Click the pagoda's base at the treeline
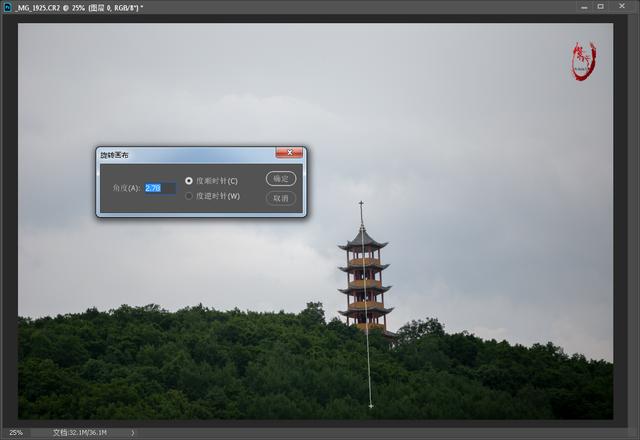This screenshot has height=440, width=640. (x=368, y=326)
